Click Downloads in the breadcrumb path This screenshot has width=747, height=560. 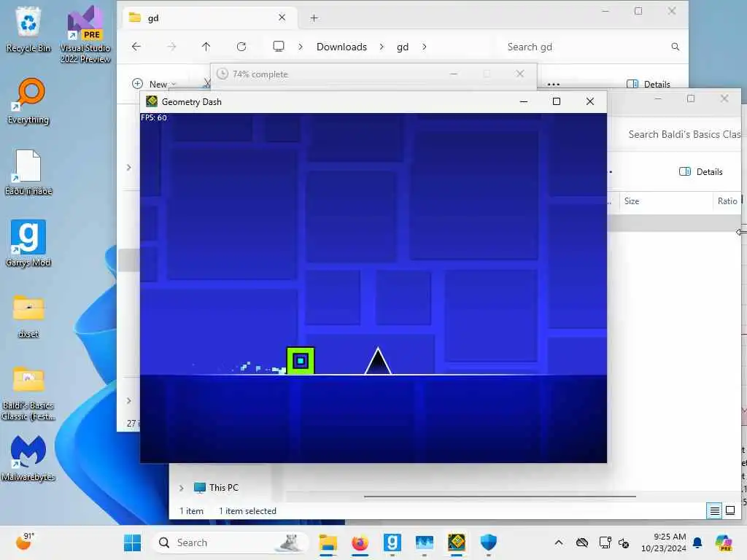pos(341,47)
